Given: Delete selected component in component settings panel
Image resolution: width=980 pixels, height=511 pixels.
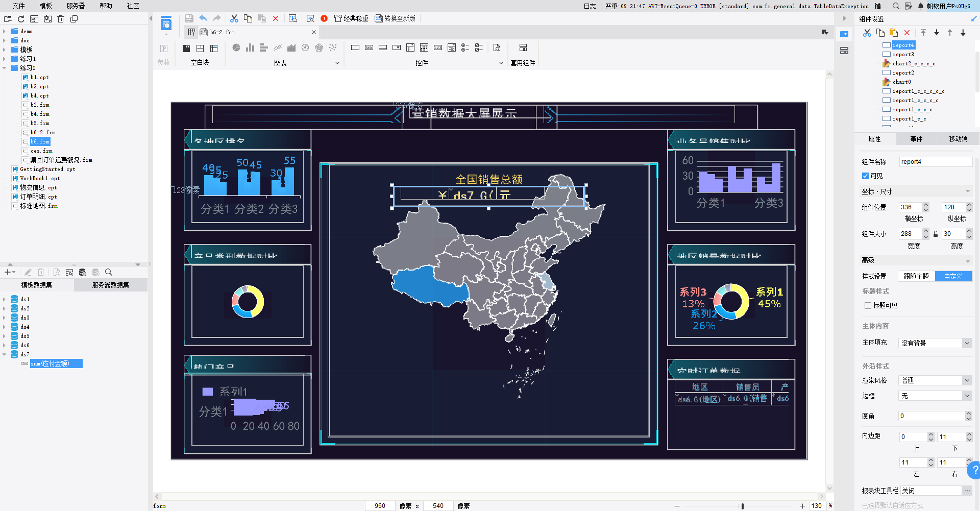Looking at the screenshot, I should click(907, 33).
